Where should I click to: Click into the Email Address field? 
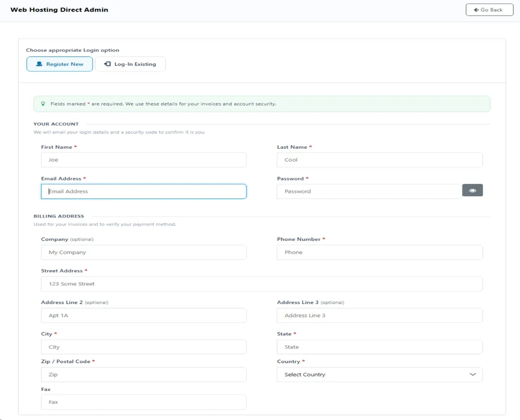pyautogui.click(x=144, y=191)
